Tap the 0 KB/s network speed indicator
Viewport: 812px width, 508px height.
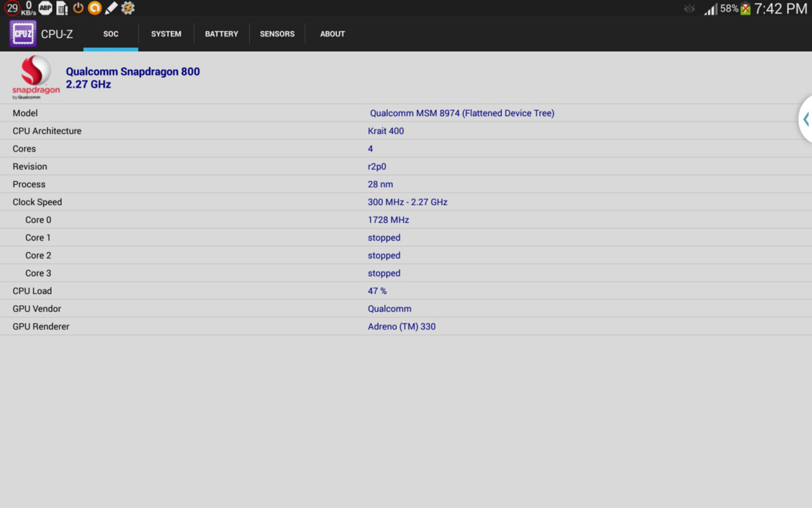click(x=28, y=8)
